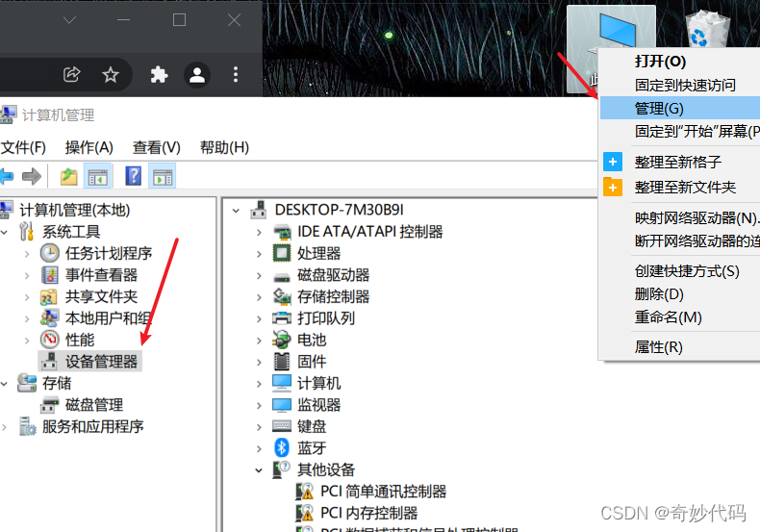
Task: Click the 处理器 processor chip icon
Action: [x=282, y=253]
